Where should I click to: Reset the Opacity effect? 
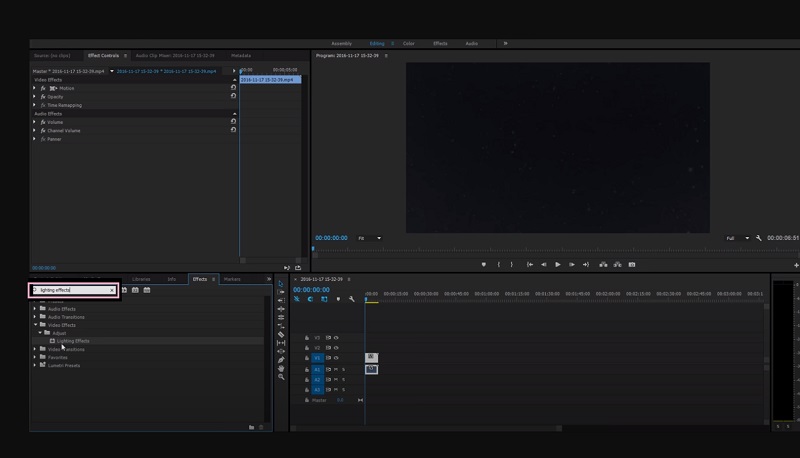click(233, 96)
